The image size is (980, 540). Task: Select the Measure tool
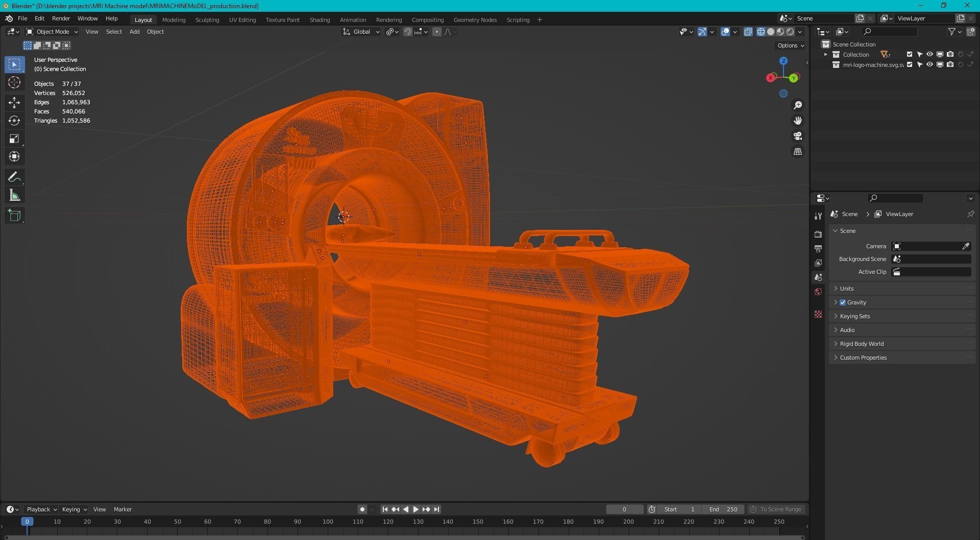click(x=14, y=195)
